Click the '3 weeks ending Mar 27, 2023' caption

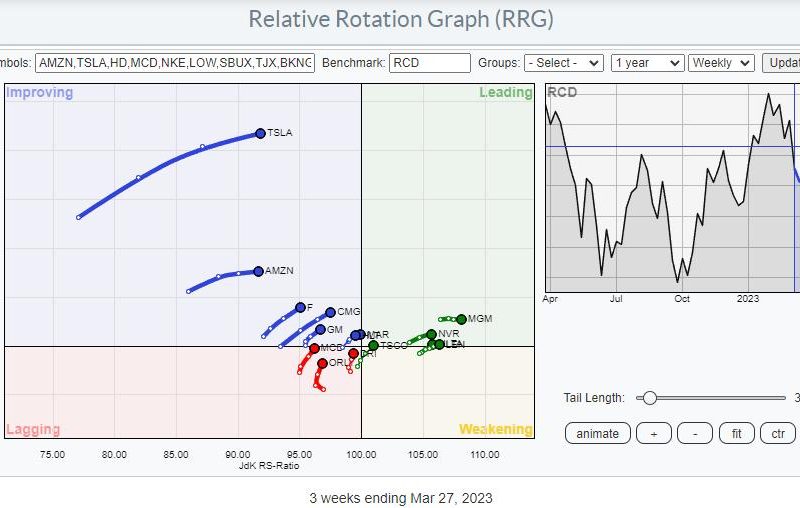[401, 498]
